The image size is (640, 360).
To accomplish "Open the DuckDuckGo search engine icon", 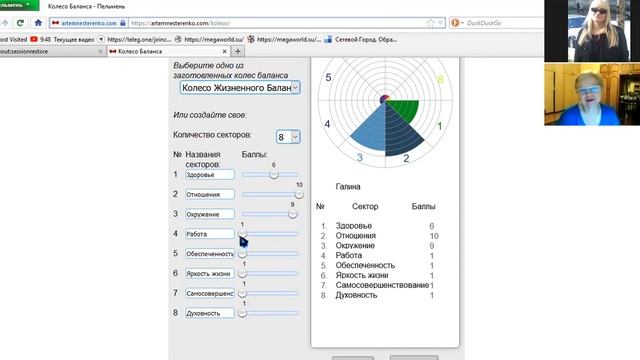I will 456,23.
